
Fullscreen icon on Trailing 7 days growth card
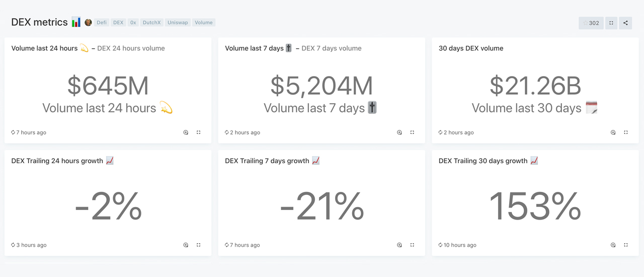[413, 245]
